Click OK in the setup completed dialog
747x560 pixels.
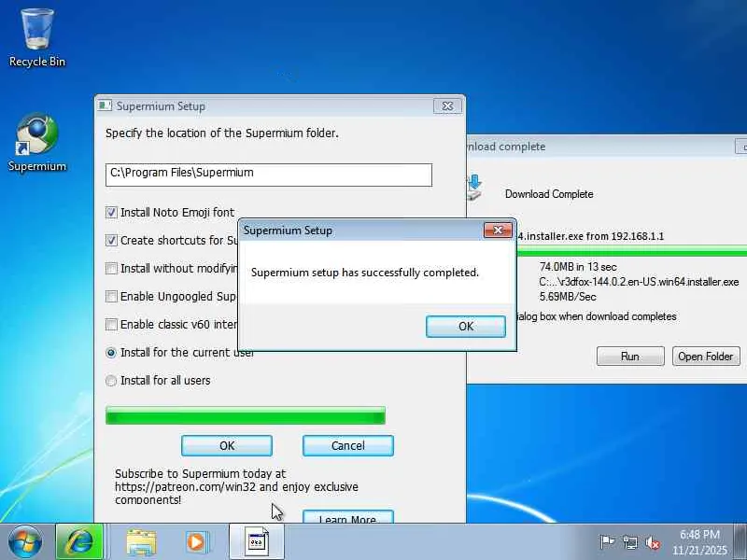click(x=465, y=327)
